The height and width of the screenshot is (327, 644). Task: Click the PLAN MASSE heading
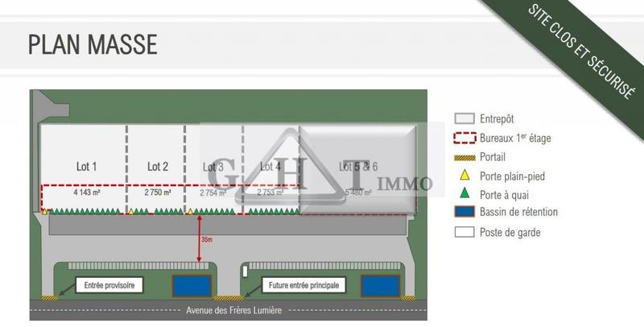pyautogui.click(x=92, y=43)
